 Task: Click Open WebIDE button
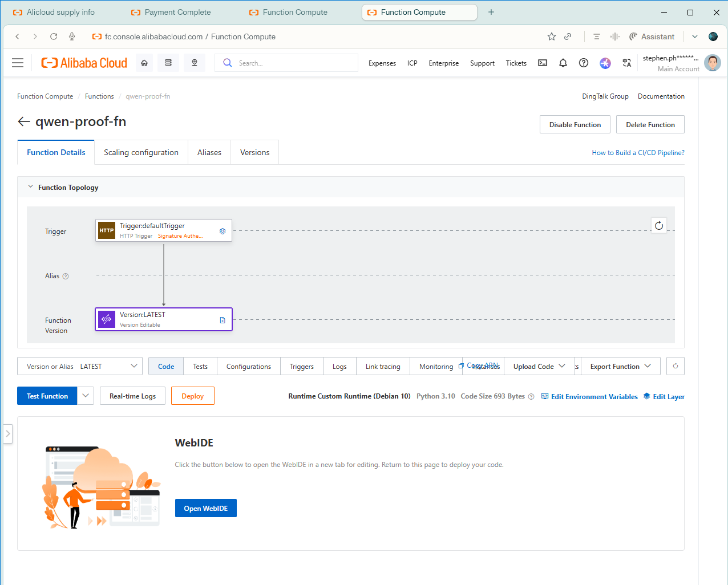click(x=206, y=508)
